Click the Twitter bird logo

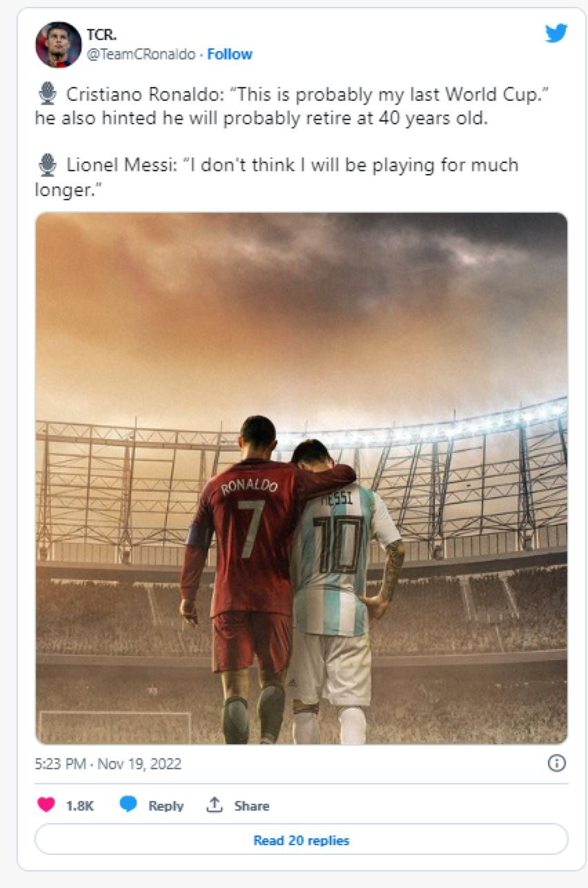[x=556, y=33]
